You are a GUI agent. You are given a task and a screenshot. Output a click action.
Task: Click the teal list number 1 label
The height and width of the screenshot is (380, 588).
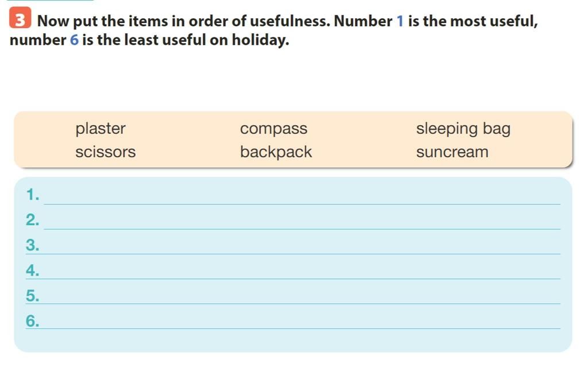pos(33,195)
